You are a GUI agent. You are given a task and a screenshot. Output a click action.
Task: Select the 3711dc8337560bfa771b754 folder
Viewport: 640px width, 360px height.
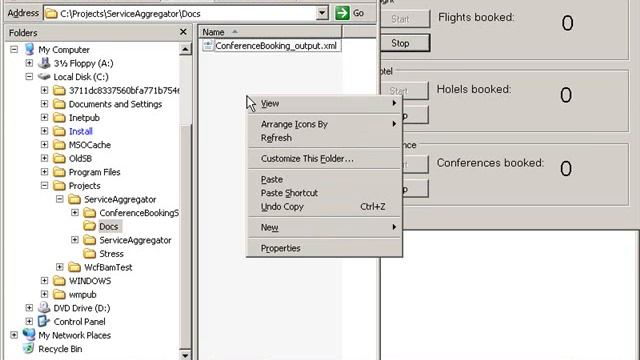(124, 90)
